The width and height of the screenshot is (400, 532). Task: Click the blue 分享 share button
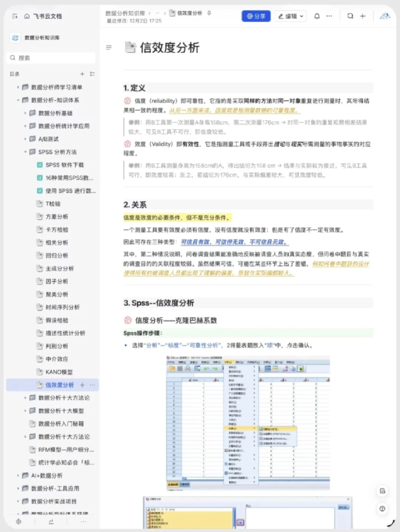256,16
